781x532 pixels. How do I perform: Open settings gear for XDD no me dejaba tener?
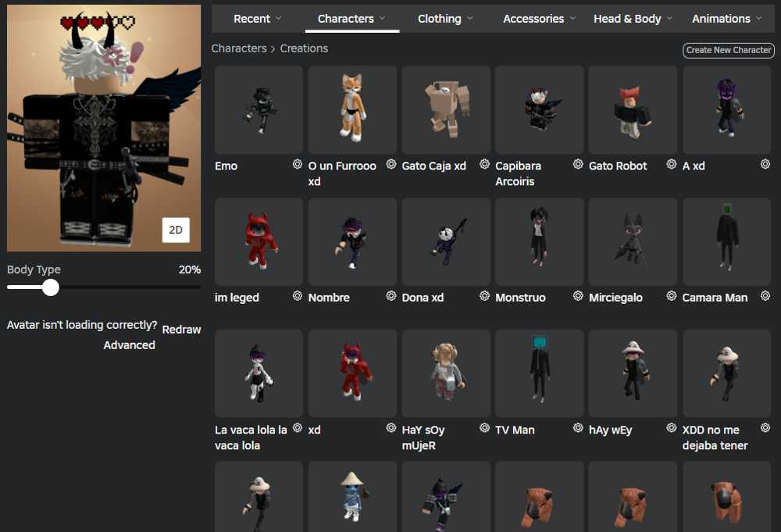(765, 427)
